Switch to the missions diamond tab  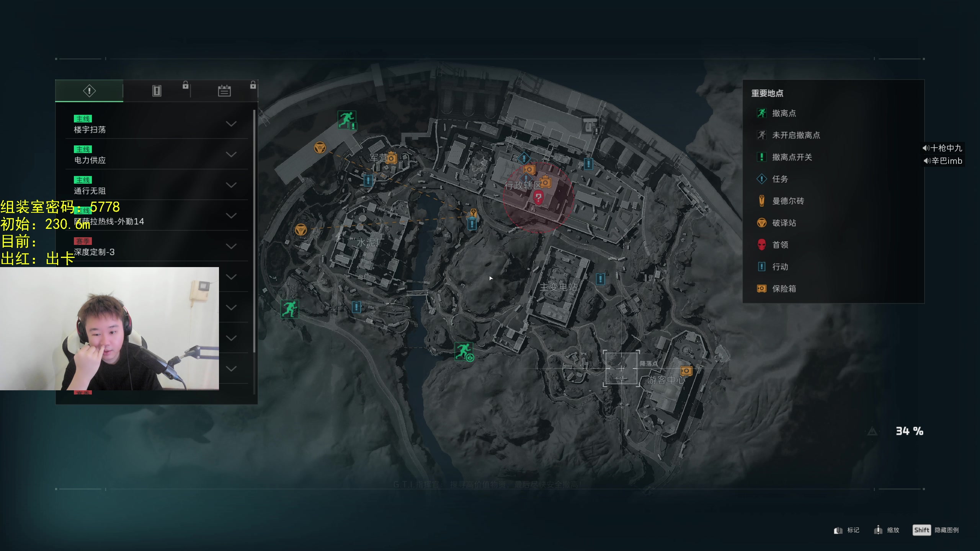[89, 91]
